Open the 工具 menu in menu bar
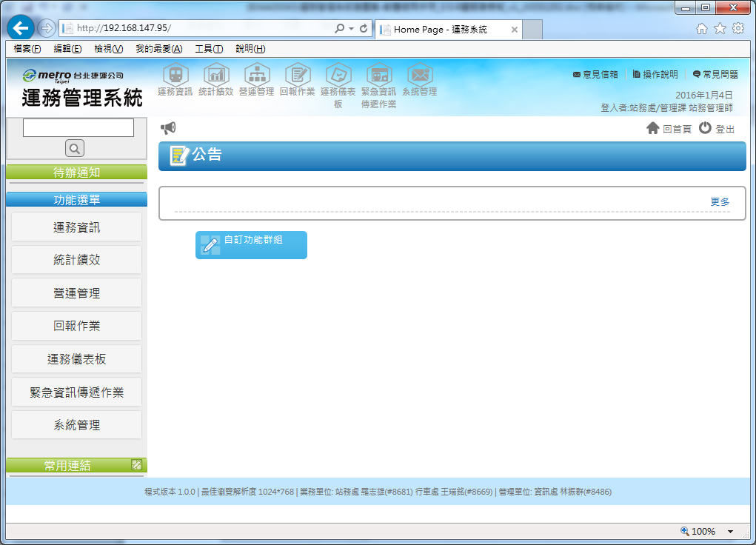The height and width of the screenshot is (545, 756). tap(208, 49)
